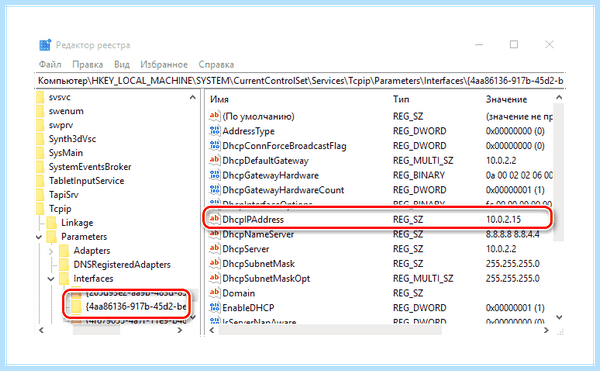Screen dimensions: 600x371
Task: Click the tree pane scroll right arrow
Action: click(180, 330)
